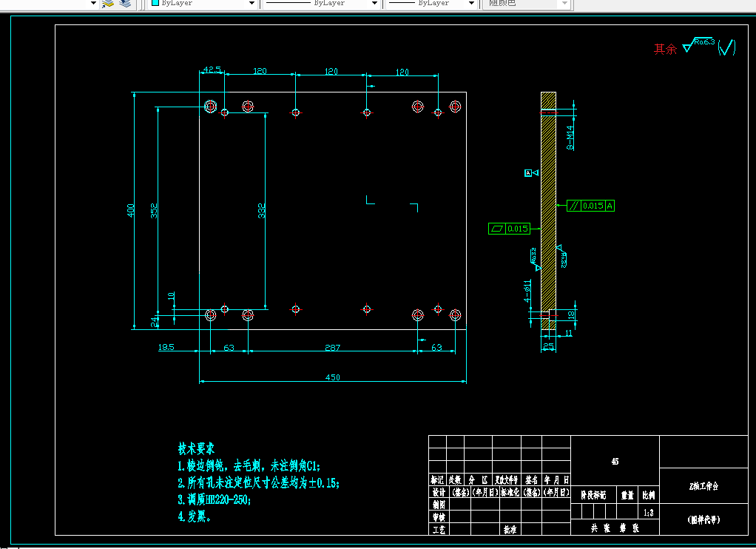Click the 18.5 dimension text
The width and height of the screenshot is (756, 549).
[166, 347]
